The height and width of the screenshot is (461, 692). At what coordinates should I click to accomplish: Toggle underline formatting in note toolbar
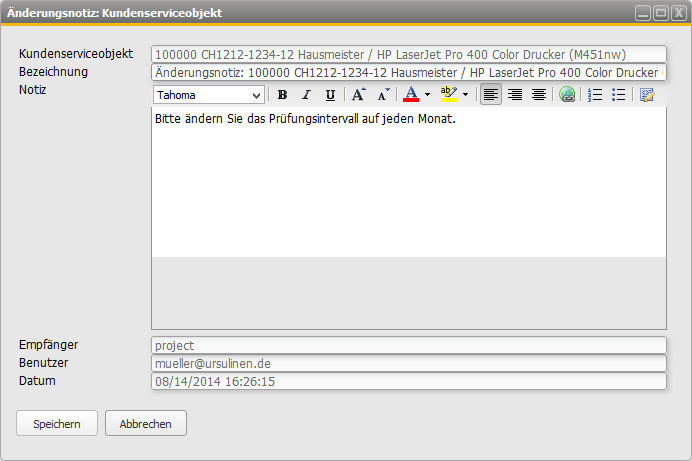tap(330, 94)
